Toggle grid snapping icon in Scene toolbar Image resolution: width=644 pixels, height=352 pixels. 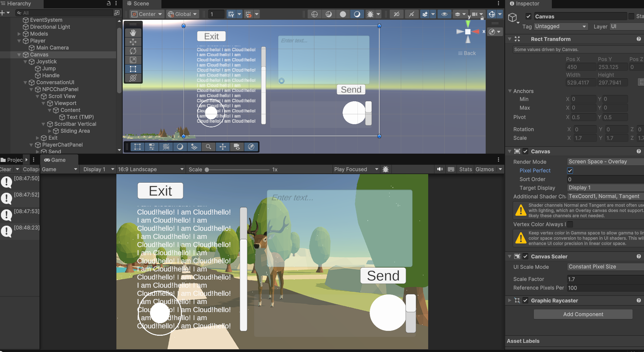pyautogui.click(x=231, y=14)
